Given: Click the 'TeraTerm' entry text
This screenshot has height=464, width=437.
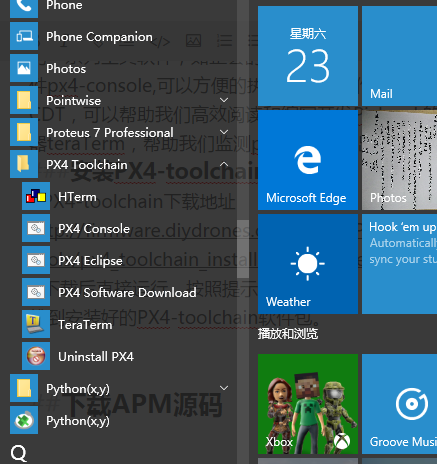Looking at the screenshot, I should pyautogui.click(x=85, y=325).
